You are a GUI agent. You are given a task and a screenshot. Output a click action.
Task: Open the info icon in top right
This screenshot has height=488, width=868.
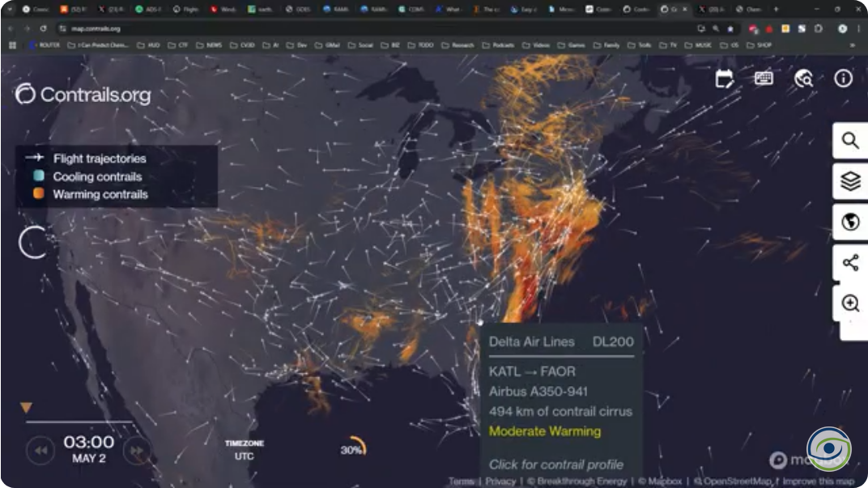tap(843, 79)
